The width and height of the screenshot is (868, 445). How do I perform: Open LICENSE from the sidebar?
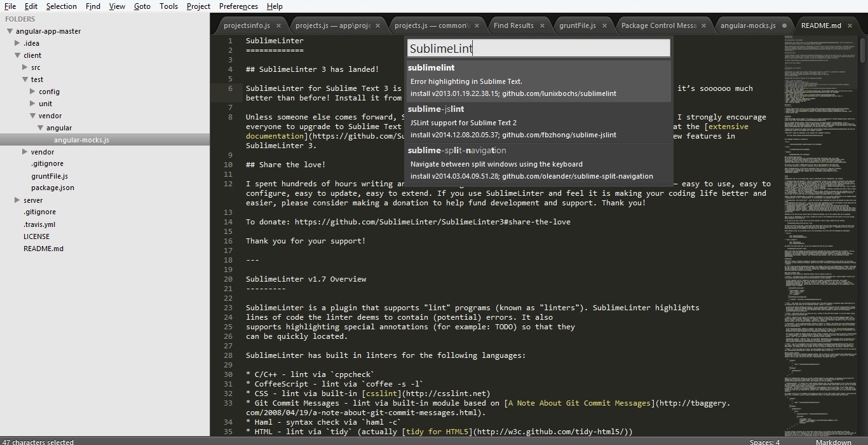36,236
